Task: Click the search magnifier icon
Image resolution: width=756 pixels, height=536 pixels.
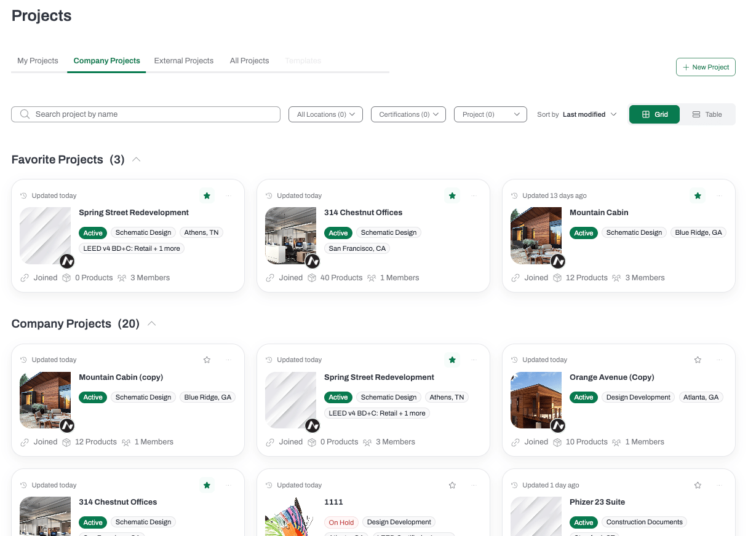Action: tap(25, 114)
